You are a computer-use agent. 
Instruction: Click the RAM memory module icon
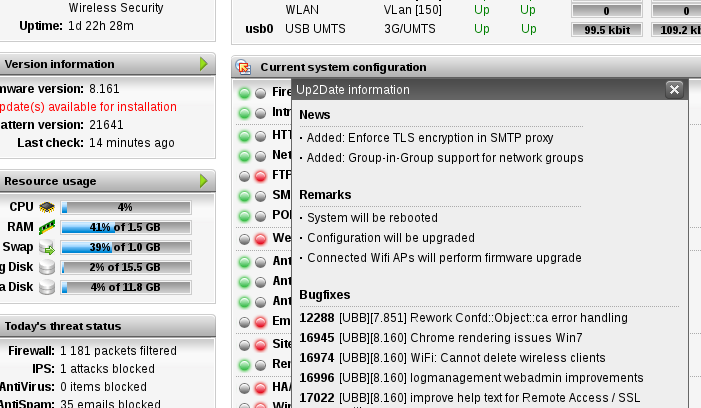(46, 227)
